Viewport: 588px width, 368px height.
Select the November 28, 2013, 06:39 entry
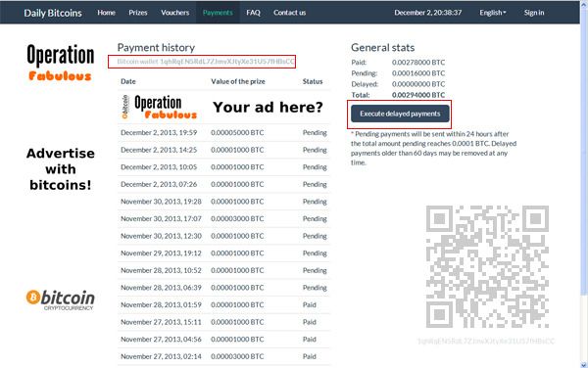[x=223, y=288]
